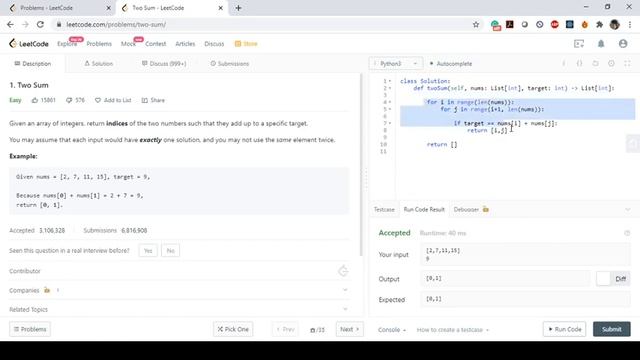Expand the Related Topics section
Viewport: 640px width, 360px height.
tap(178, 309)
